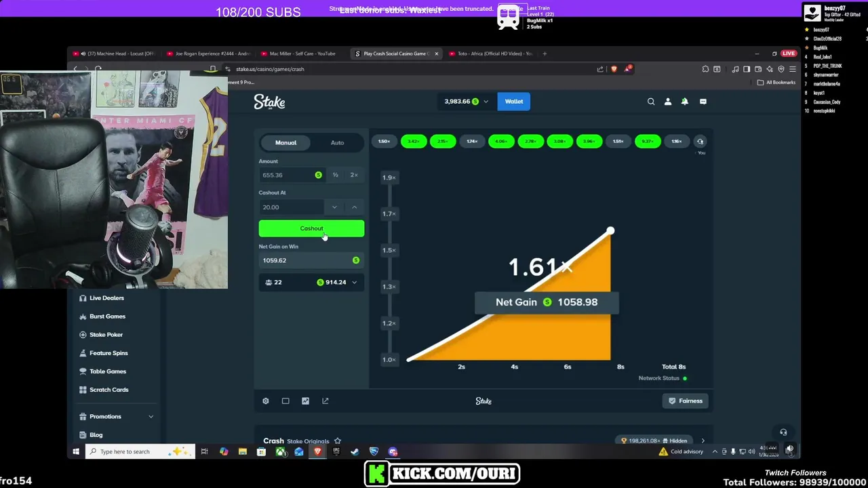Switch to Auto betting mode

(x=337, y=142)
